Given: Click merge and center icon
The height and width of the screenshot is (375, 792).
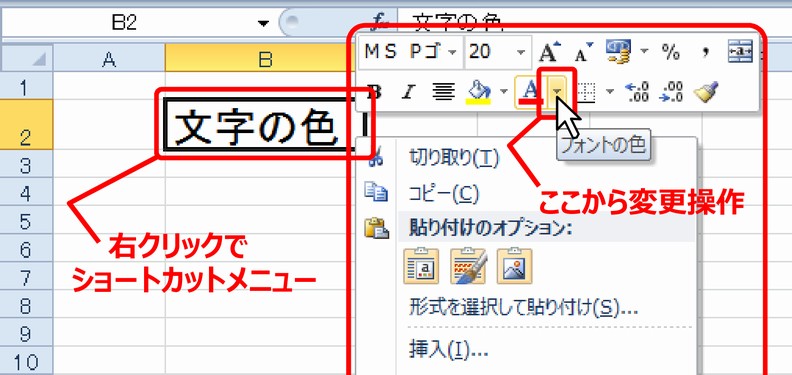Looking at the screenshot, I should pyautogui.click(x=740, y=52).
